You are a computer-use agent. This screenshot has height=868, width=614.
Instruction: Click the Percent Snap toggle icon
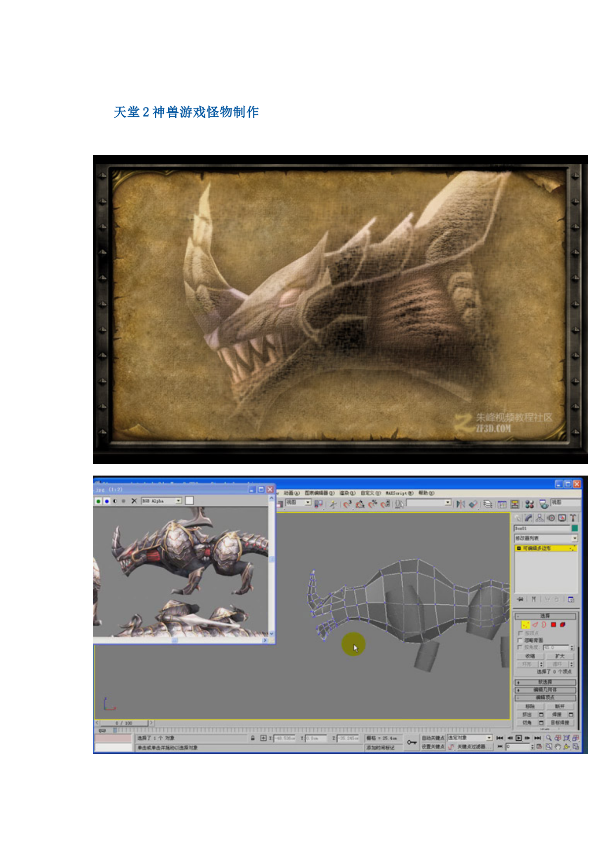[x=373, y=504]
